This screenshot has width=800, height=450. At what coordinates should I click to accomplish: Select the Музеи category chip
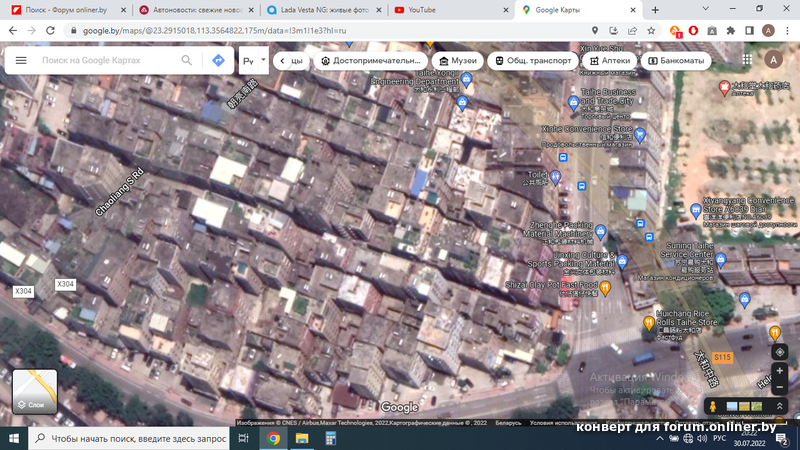(458, 61)
